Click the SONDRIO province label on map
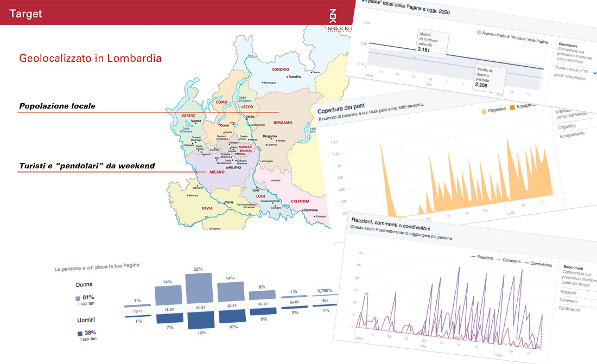597x364 pixels. pos(281,69)
